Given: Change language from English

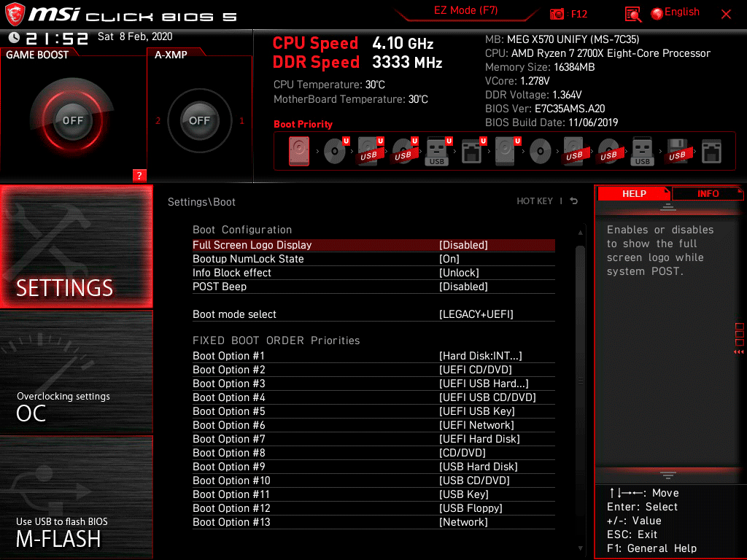Looking at the screenshot, I should tap(682, 12).
